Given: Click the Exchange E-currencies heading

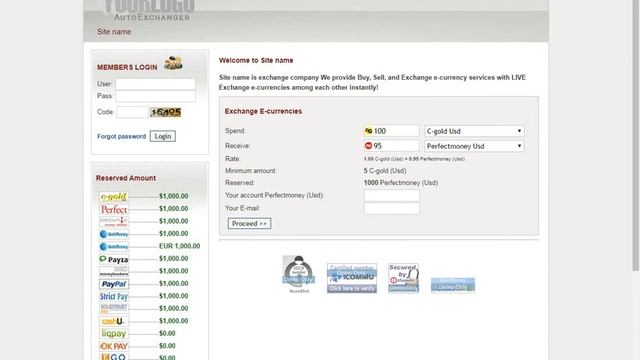Looking at the screenshot, I should 263,111.
